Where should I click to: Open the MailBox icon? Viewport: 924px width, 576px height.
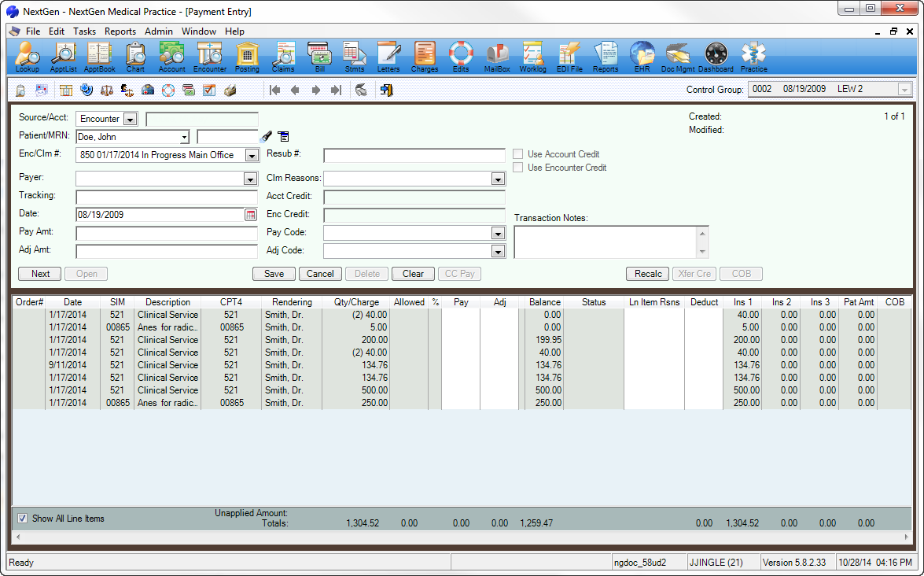pyautogui.click(x=497, y=57)
